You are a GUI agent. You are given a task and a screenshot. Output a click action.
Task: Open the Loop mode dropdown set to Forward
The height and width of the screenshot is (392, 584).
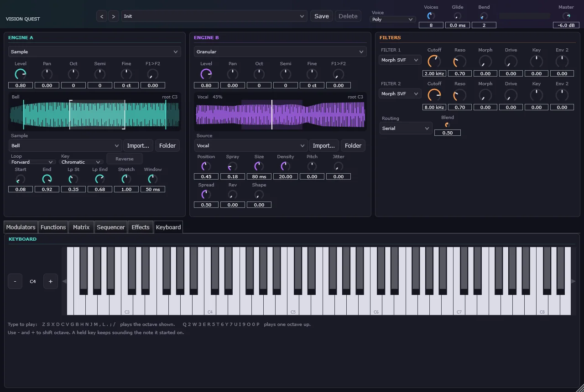pyautogui.click(x=33, y=162)
